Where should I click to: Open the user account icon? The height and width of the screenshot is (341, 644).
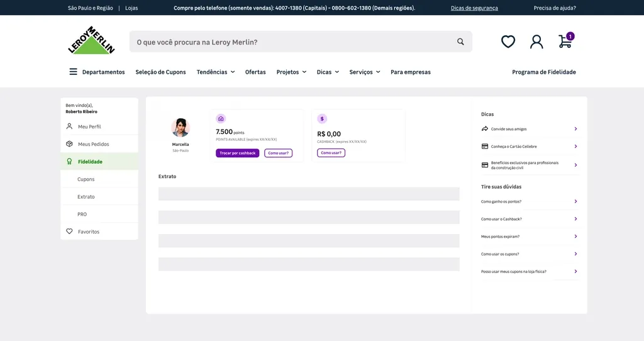coord(536,42)
